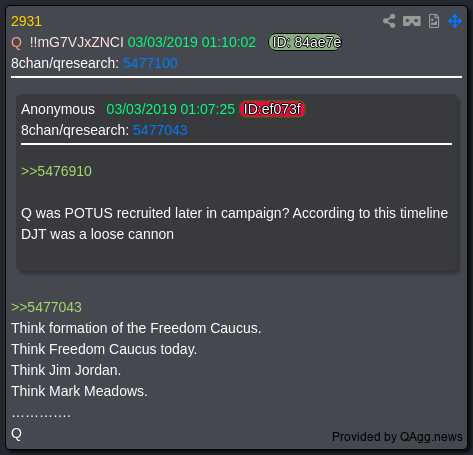
Task: Select the green ID: 84ae7e badge
Action: [x=306, y=42]
